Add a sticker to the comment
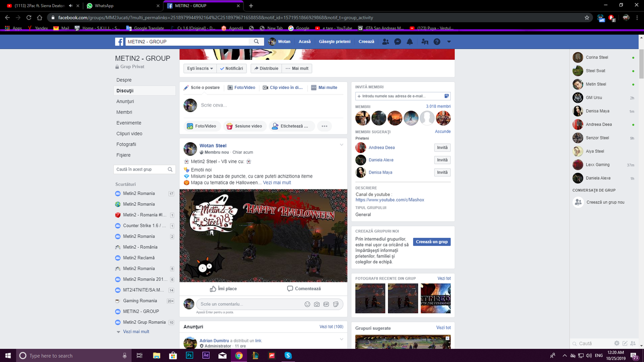Image resolution: width=644 pixels, height=362 pixels. tap(336, 304)
